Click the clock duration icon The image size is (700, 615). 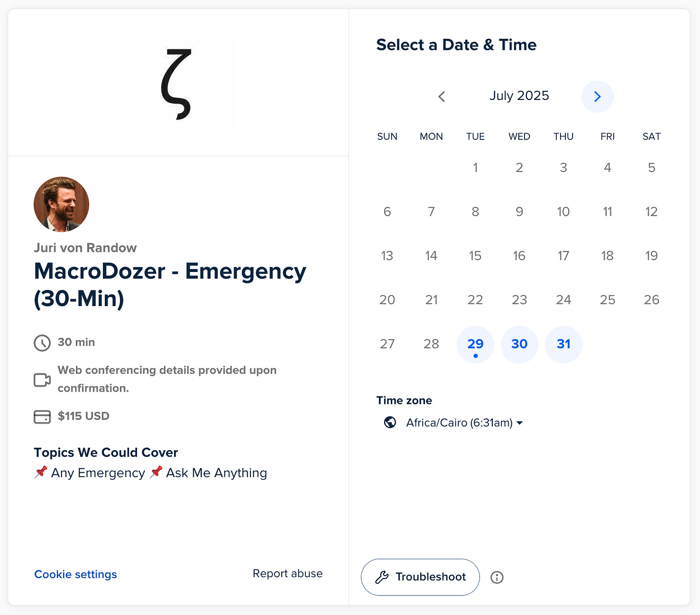coord(42,343)
